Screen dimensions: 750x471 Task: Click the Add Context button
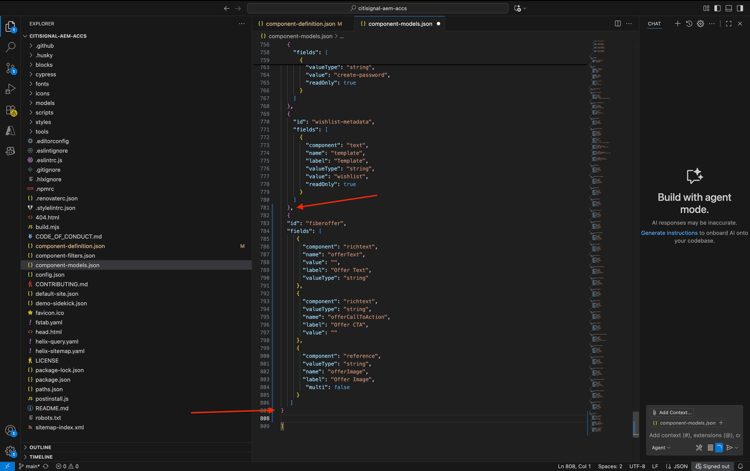(x=672, y=412)
